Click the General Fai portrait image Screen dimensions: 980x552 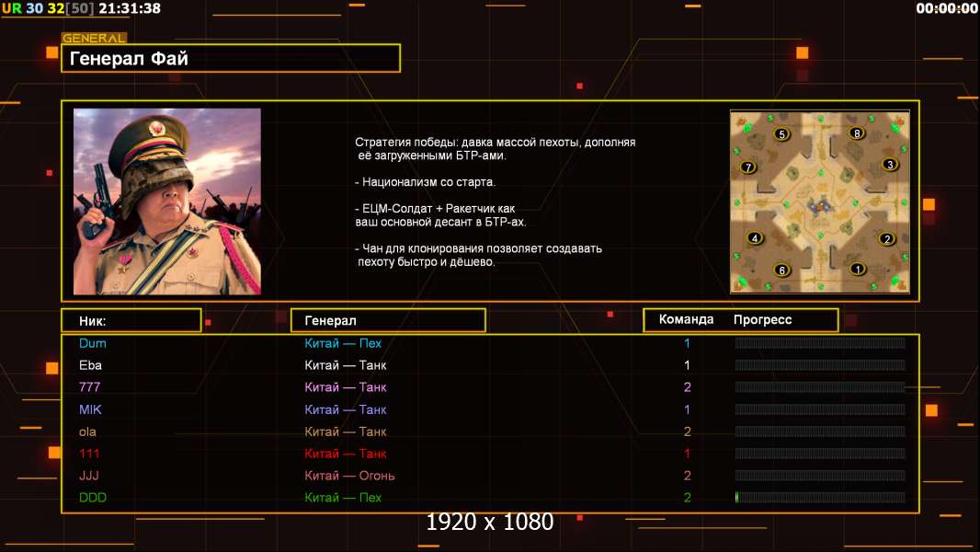[x=167, y=201]
